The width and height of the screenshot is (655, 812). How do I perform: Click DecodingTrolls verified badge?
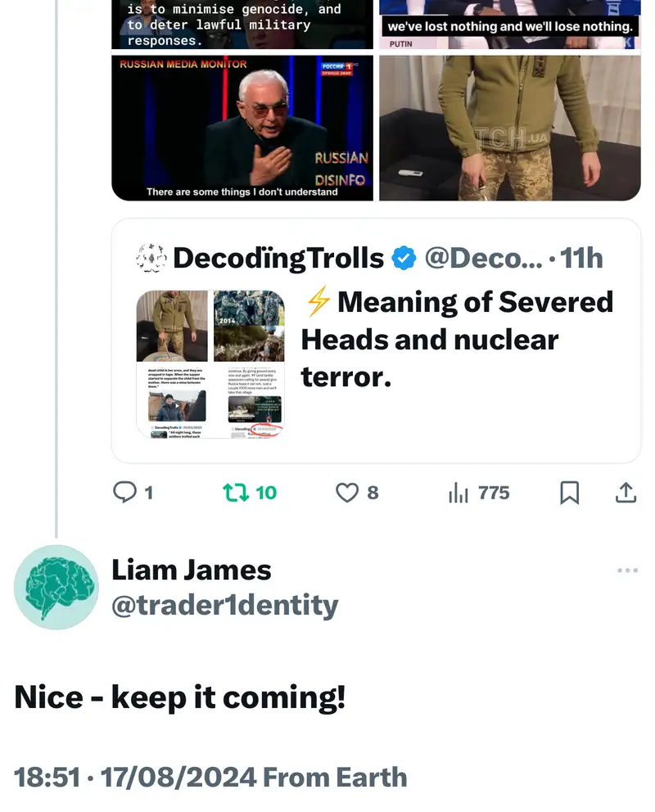point(404,259)
